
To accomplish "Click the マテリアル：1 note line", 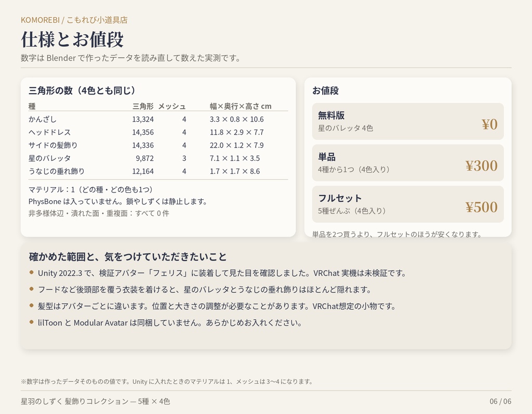I will [x=91, y=189].
